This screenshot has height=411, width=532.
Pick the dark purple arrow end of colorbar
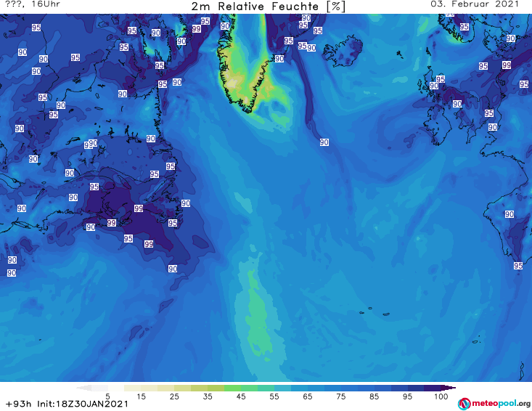(448, 388)
